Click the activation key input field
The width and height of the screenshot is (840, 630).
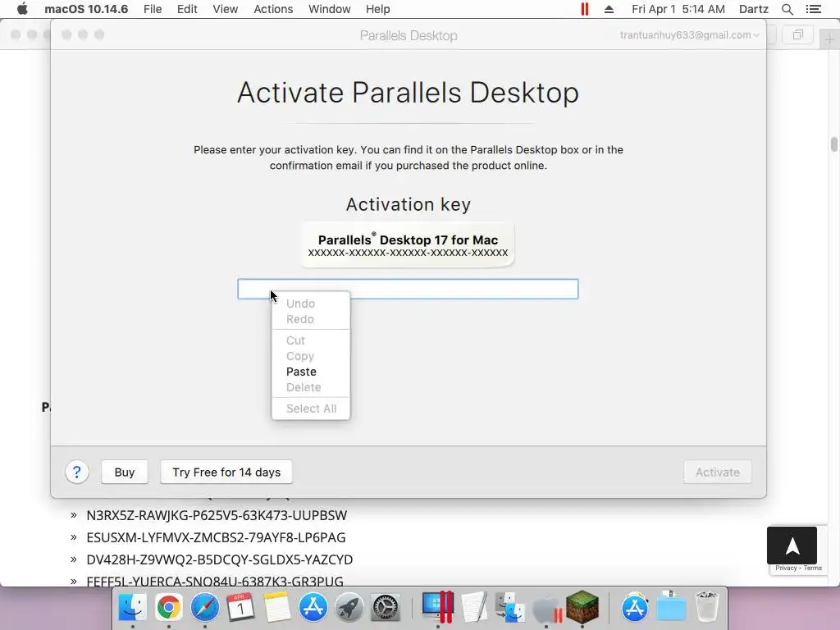[x=409, y=289]
